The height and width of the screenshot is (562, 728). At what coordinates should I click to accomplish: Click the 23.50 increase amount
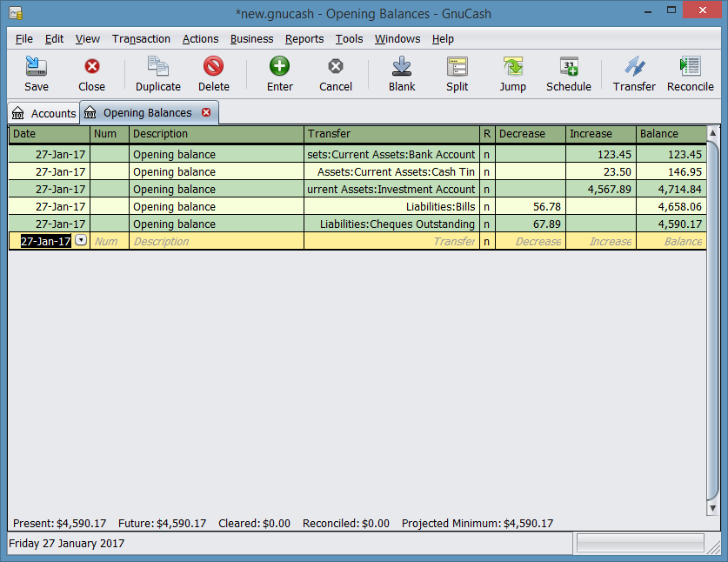coord(617,172)
